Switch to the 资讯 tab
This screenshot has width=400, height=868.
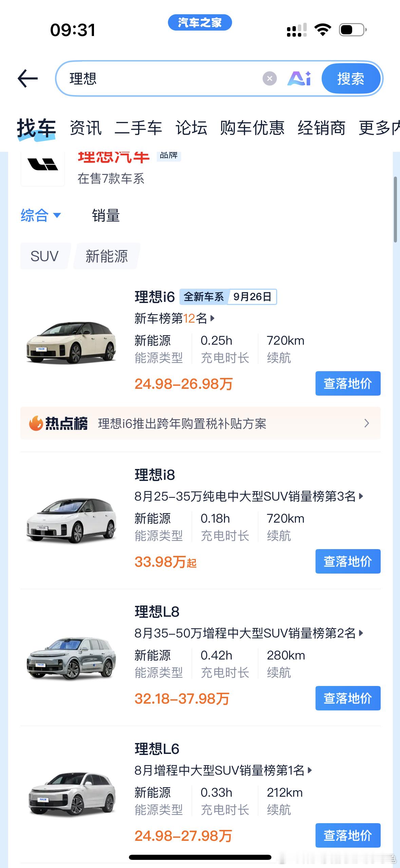click(85, 128)
